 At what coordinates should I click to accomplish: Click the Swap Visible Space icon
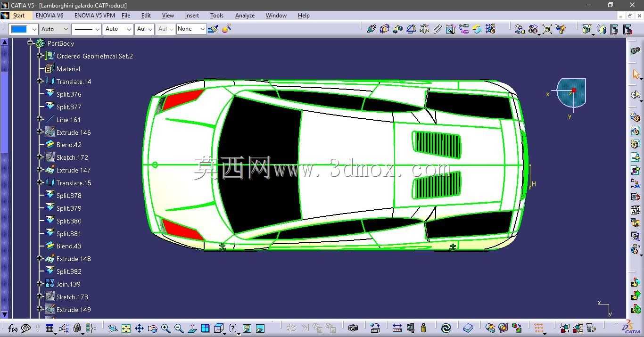[x=260, y=329]
